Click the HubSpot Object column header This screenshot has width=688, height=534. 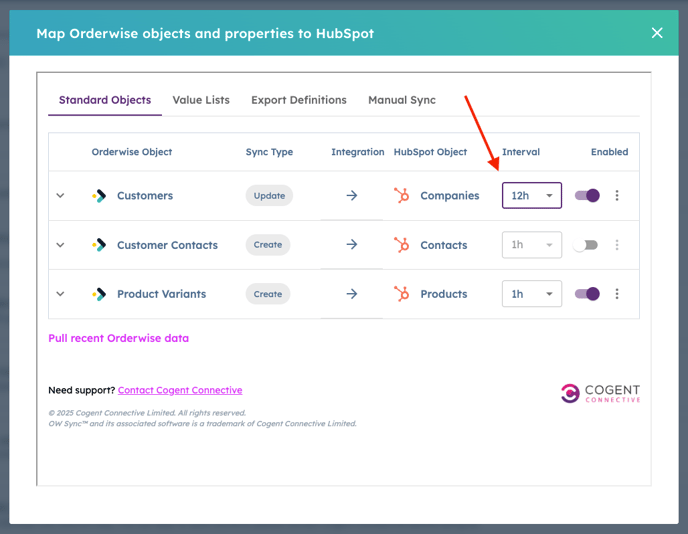click(430, 152)
